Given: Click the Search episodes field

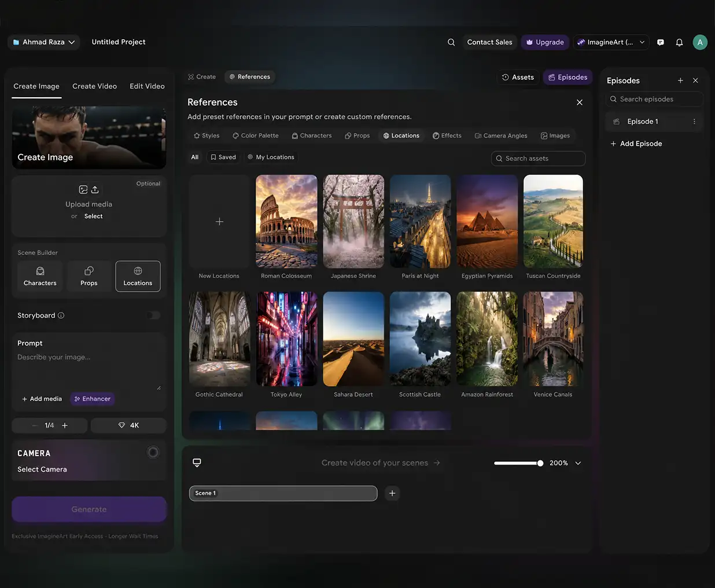Looking at the screenshot, I should click(654, 99).
